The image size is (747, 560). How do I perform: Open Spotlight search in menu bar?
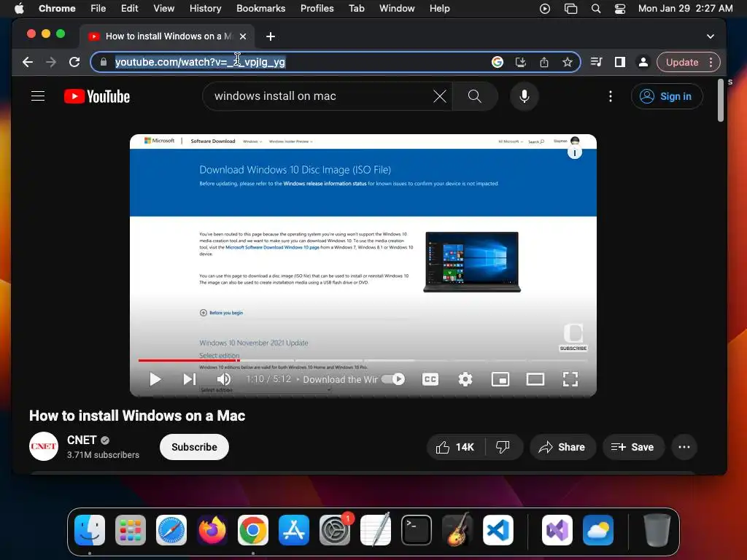point(595,8)
